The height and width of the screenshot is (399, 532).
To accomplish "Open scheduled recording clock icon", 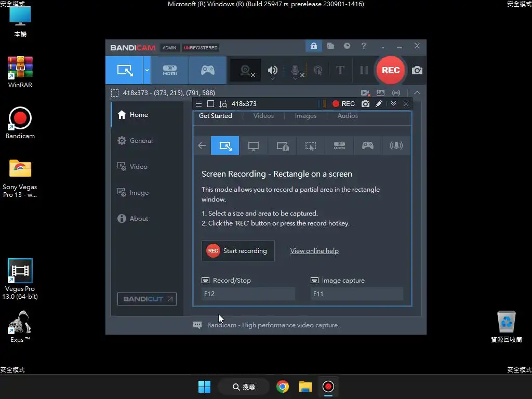I will tap(347, 46).
